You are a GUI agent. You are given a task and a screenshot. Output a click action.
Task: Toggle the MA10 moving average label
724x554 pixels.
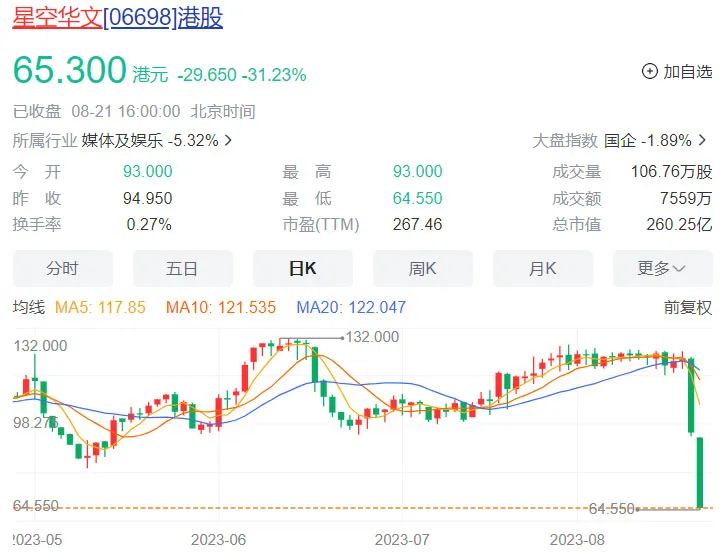click(221, 307)
